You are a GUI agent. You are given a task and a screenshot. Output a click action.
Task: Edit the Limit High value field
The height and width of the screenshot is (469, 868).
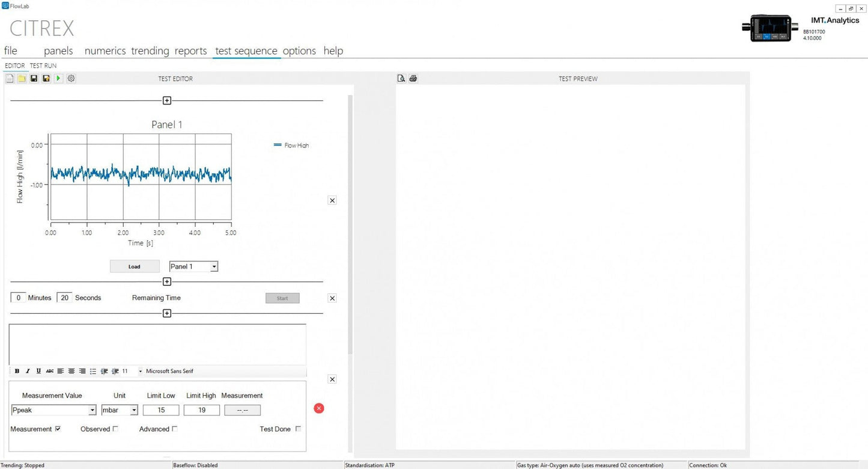tap(201, 410)
